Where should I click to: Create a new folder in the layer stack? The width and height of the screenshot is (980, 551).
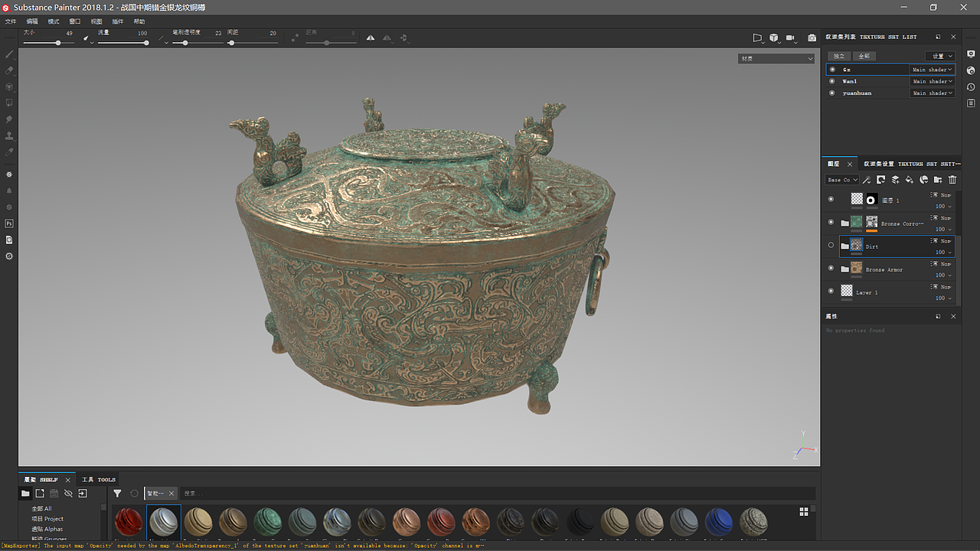pos(938,180)
